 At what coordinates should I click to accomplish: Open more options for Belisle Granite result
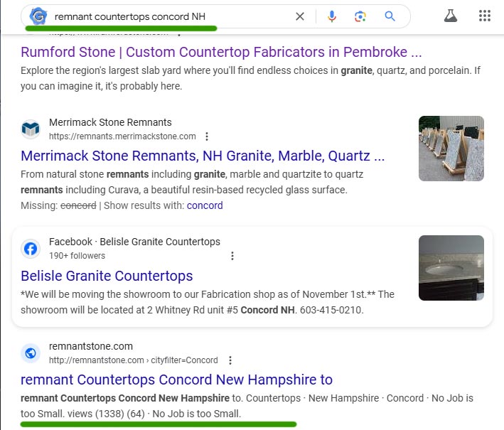(x=232, y=256)
